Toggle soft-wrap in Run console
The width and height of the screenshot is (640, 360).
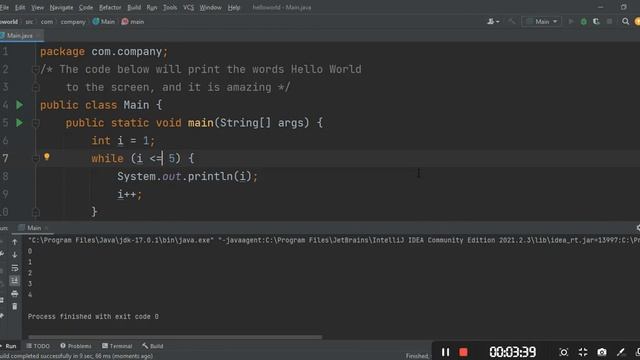pos(15,268)
